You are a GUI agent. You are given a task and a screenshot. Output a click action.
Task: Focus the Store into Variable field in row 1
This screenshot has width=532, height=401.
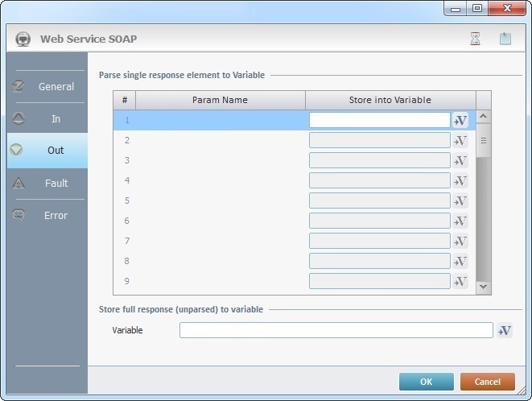tap(379, 120)
